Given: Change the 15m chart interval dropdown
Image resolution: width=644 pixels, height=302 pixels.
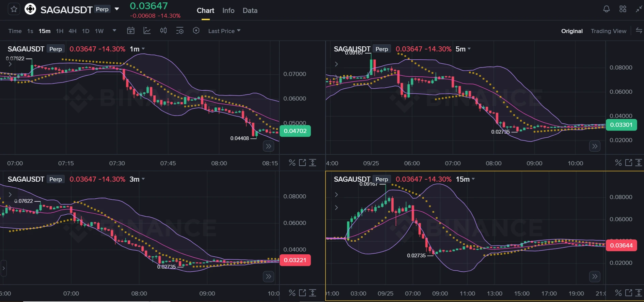Looking at the screenshot, I should click(x=465, y=179).
